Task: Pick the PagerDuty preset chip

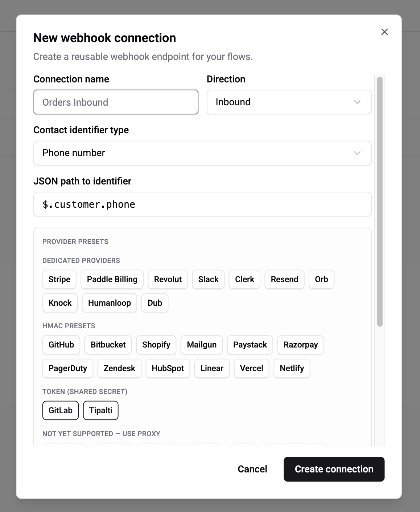Action: click(x=67, y=368)
